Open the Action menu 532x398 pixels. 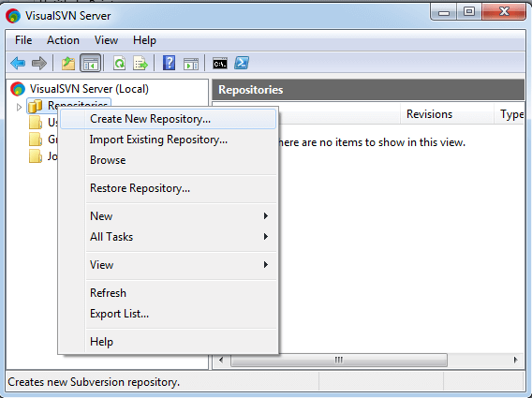click(x=63, y=40)
